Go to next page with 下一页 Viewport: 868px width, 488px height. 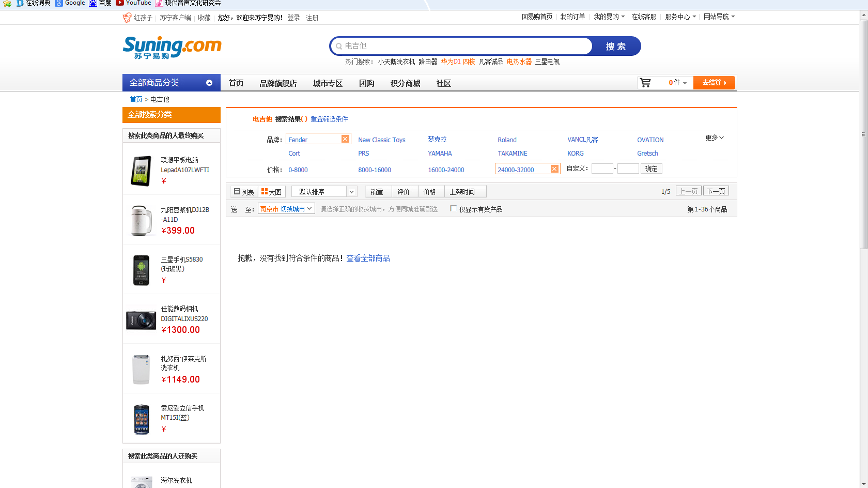716,191
